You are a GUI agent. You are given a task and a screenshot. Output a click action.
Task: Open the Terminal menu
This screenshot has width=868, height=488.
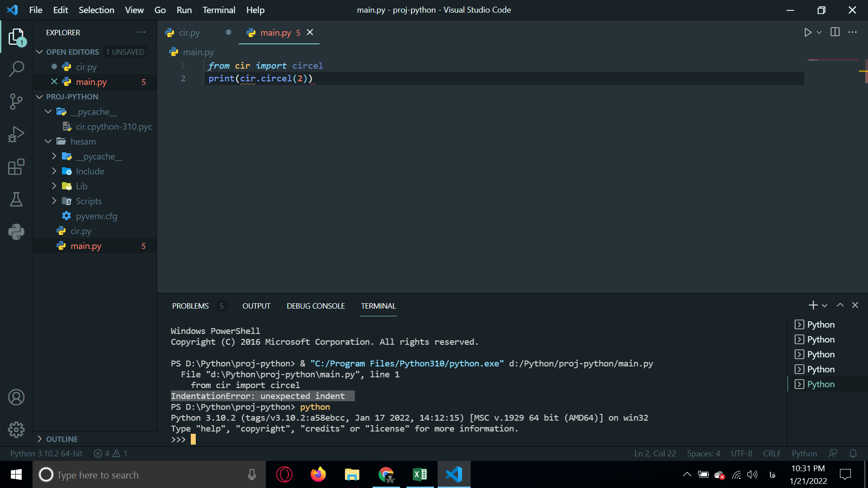tap(218, 10)
